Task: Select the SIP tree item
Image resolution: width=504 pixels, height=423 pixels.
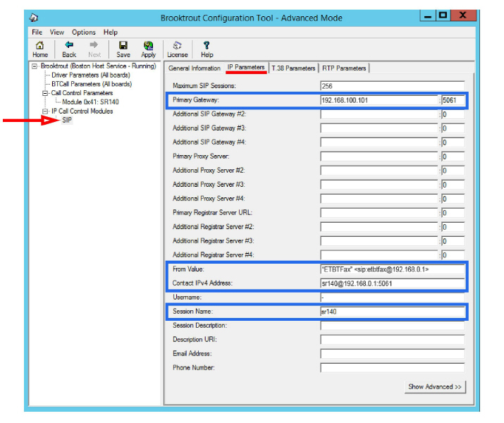Action: (67, 121)
